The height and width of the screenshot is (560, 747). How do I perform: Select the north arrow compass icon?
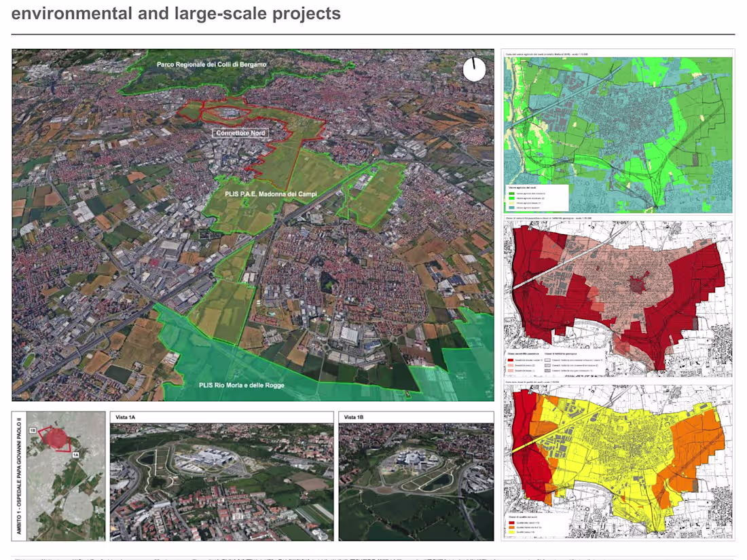(473, 69)
